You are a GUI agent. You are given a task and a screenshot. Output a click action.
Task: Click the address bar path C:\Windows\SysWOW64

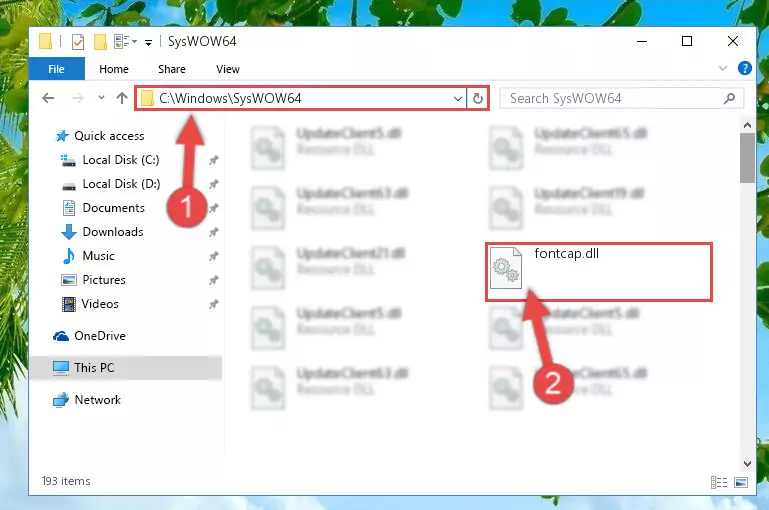[230, 99]
